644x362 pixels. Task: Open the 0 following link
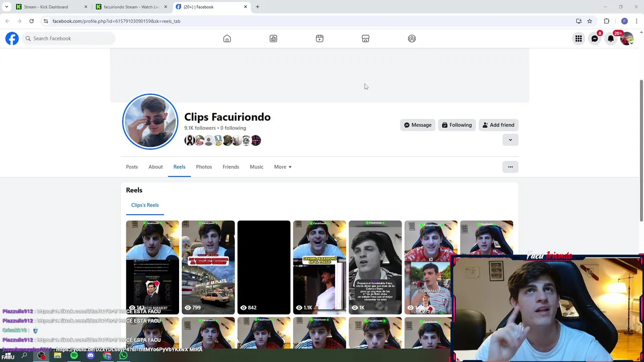pyautogui.click(x=233, y=128)
